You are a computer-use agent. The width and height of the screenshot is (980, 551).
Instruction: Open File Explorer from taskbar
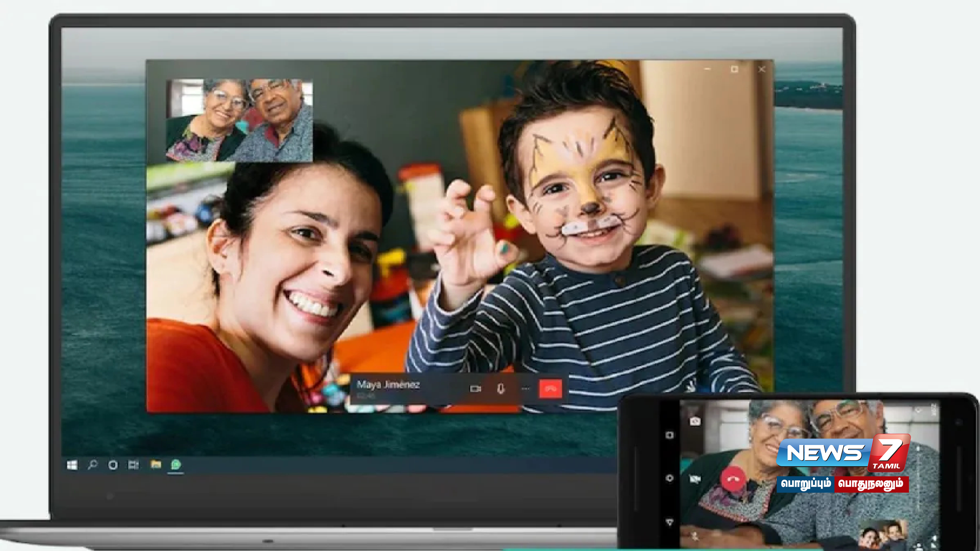(155, 464)
